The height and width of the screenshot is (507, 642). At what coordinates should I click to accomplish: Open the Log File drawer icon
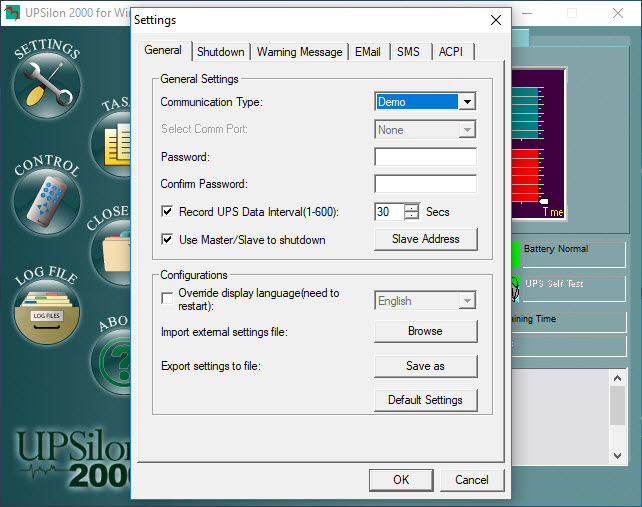[x=47, y=311]
